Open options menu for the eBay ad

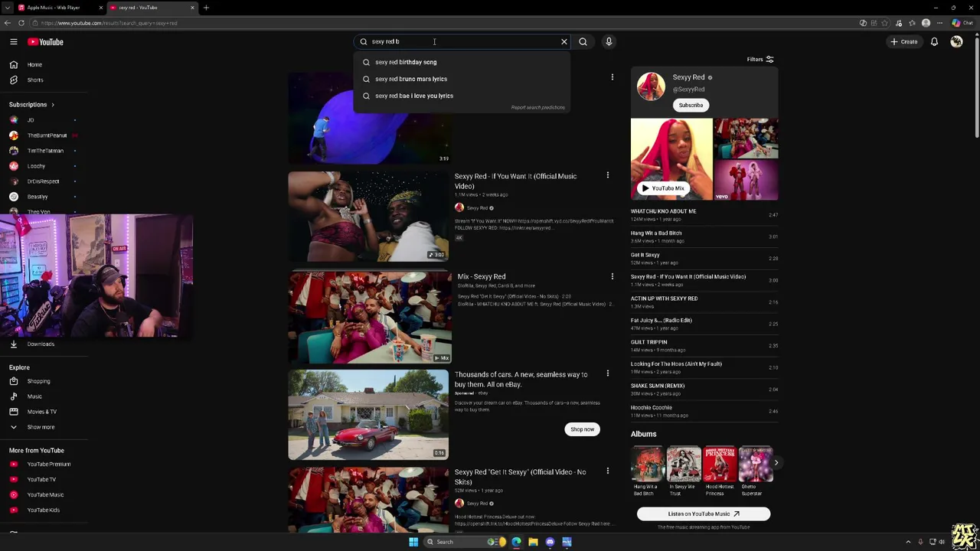tap(608, 374)
